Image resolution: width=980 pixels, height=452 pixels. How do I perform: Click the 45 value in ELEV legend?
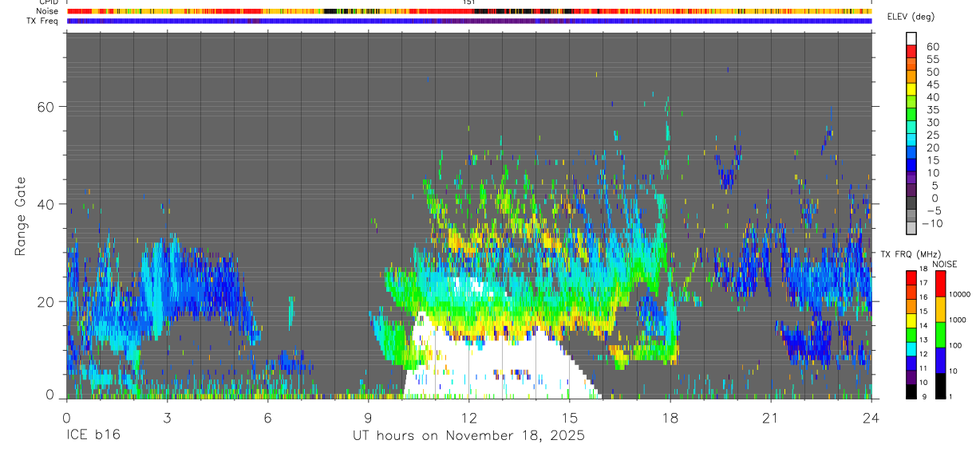[933, 85]
